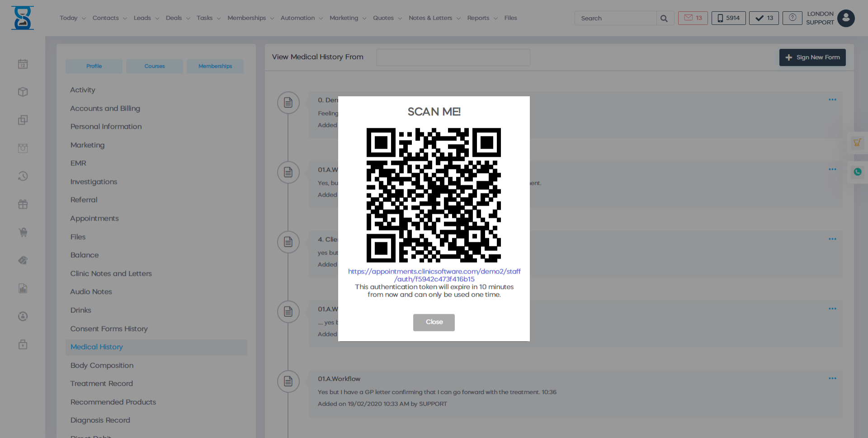868x438 pixels.
Task: Open the green WhatsApp chat icon
Action: 857,172
